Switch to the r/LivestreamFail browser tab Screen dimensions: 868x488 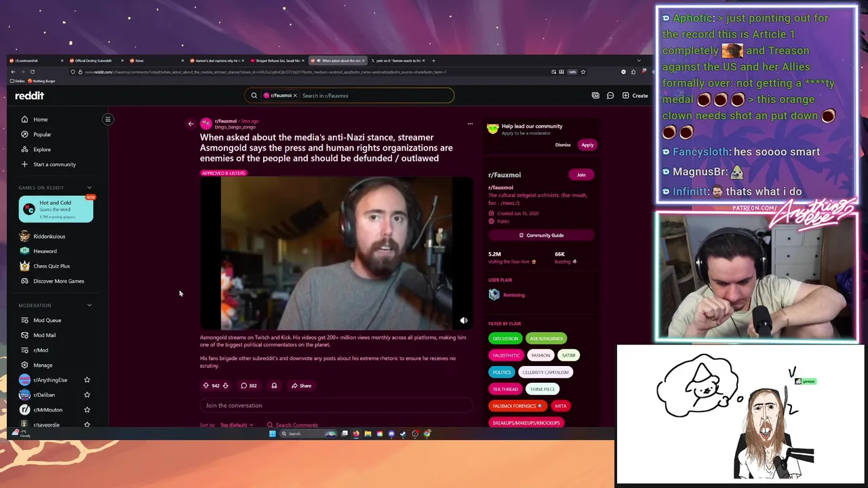[37, 61]
